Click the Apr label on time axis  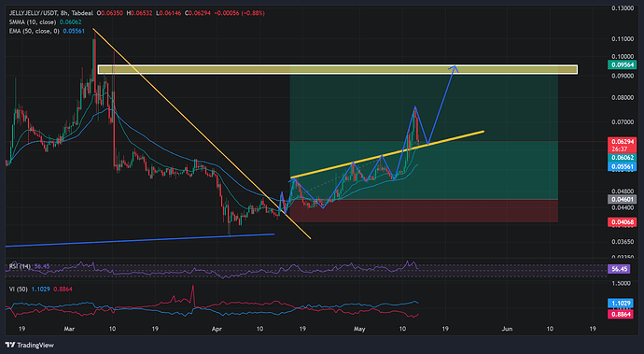coord(217,329)
